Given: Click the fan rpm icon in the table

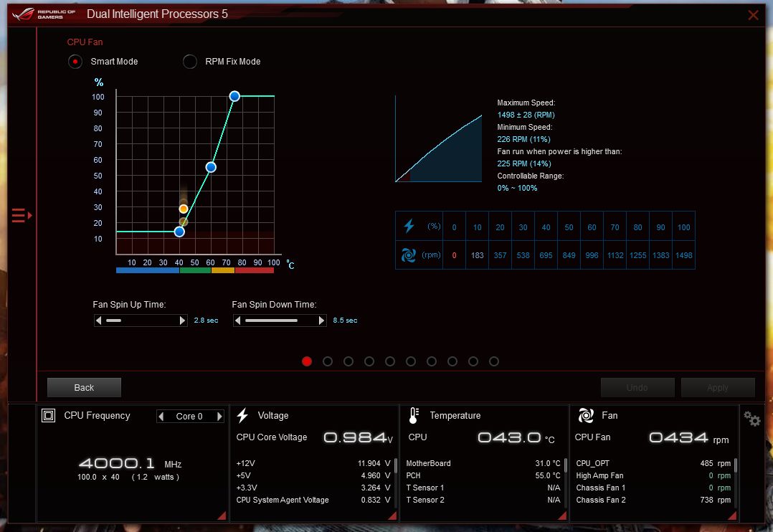Looking at the screenshot, I should (x=409, y=255).
